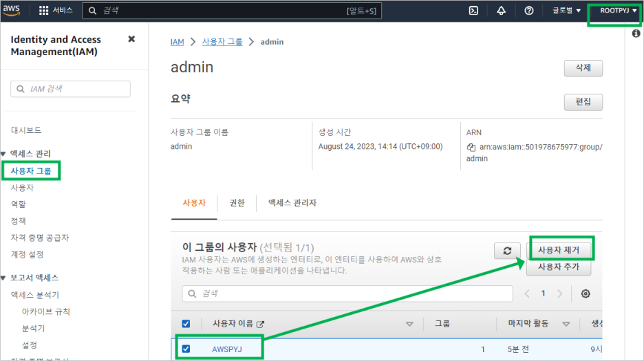Open 역할 in the sidebar

point(18,205)
